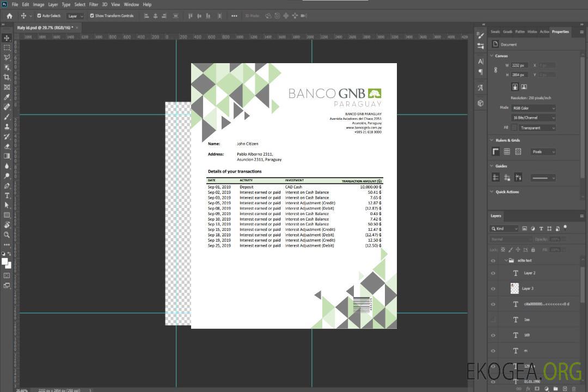Filter layers by type layers icon
The height and width of the screenshot is (392, 588).
point(541,229)
